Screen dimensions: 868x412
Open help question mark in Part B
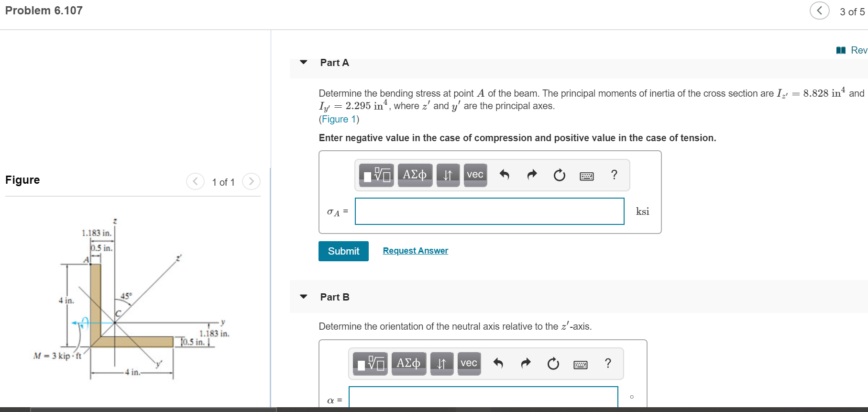coord(608,363)
